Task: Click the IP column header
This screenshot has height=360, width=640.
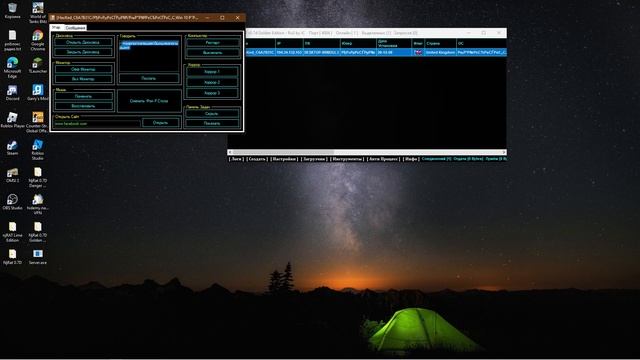Action: pyautogui.click(x=289, y=43)
